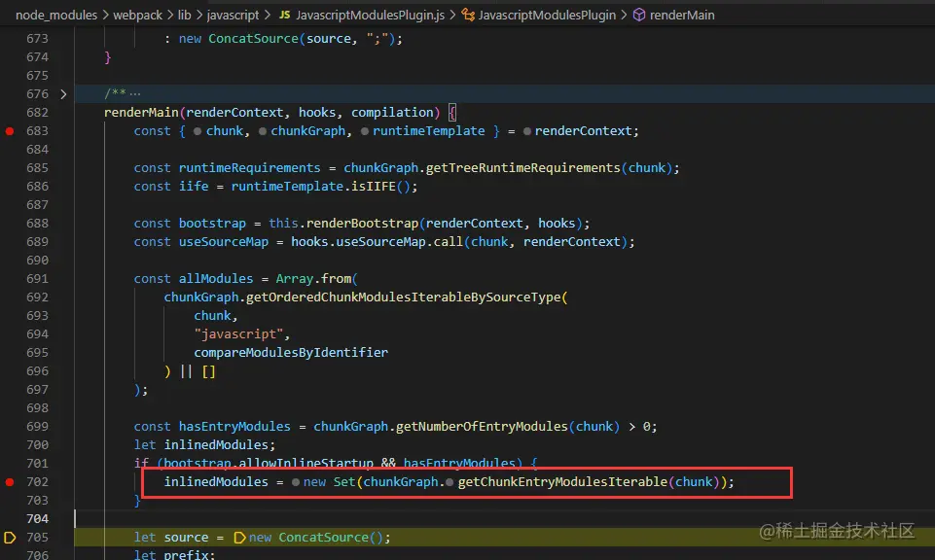Click the "javascript" string on line 694
935x560 pixels.
click(x=238, y=334)
